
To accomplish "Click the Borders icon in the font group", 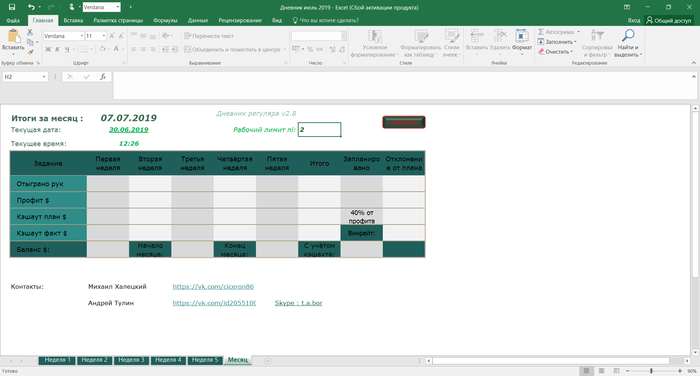I will [84, 49].
